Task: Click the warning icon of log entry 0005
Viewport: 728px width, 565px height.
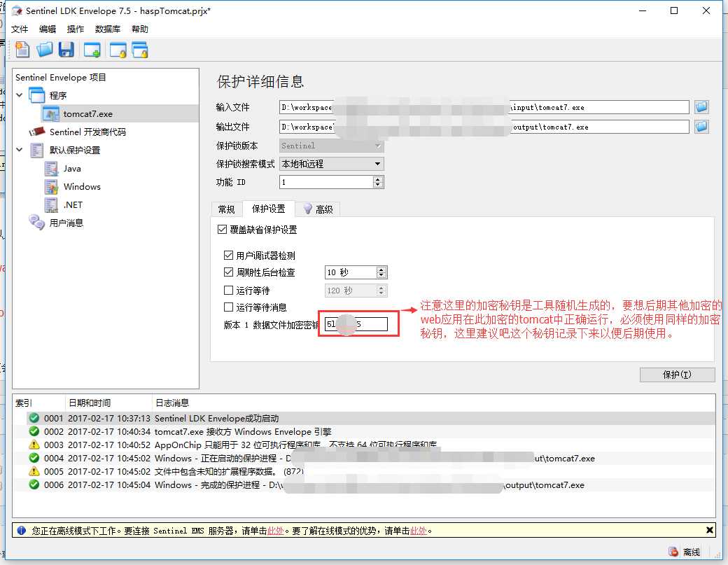Action: (x=34, y=471)
